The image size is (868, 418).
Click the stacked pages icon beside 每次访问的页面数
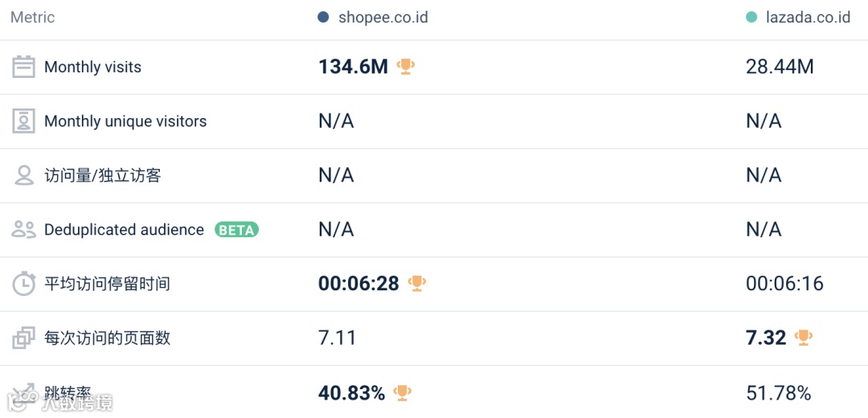tap(23, 338)
